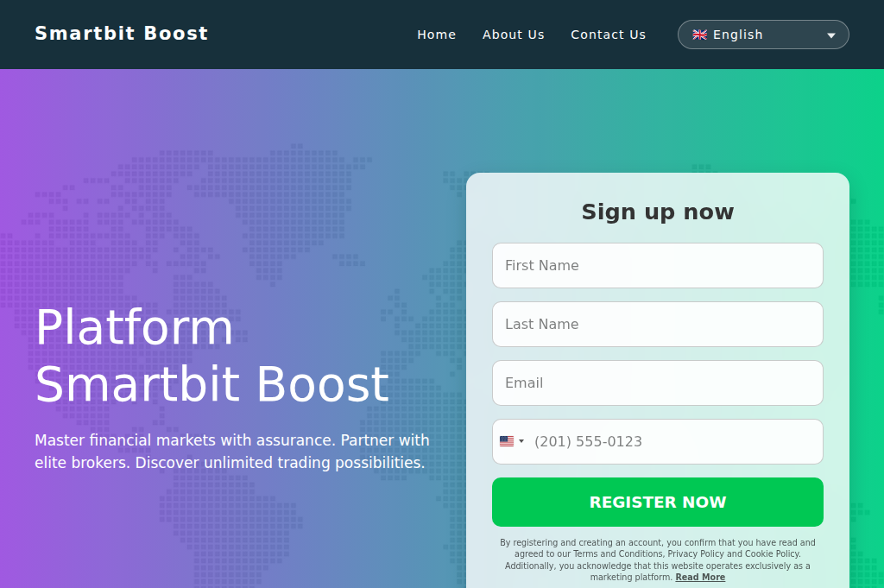Select the Home menu item

(x=437, y=35)
